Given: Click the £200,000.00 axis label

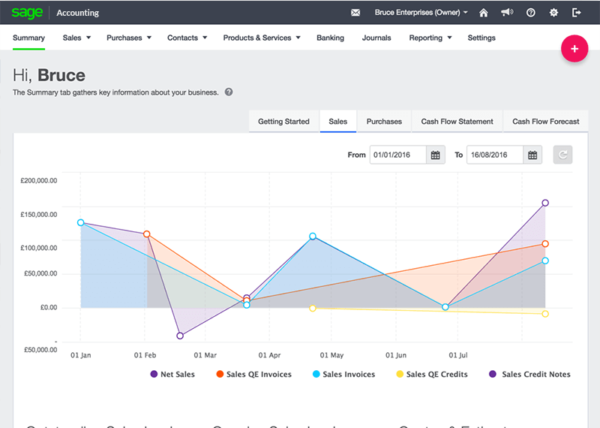Looking at the screenshot, I should pos(39,181).
